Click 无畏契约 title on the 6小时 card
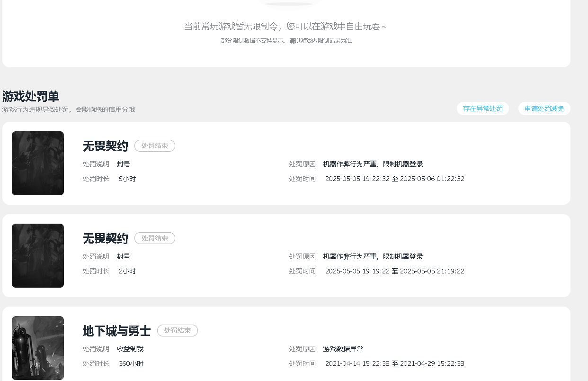Viewport: 588px width, 381px height. click(x=105, y=146)
